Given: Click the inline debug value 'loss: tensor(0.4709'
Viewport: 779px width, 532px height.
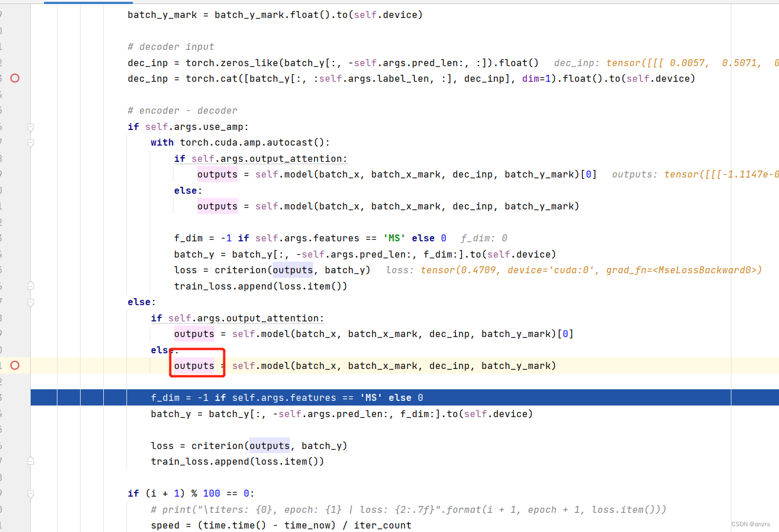Looking at the screenshot, I should coord(442,270).
